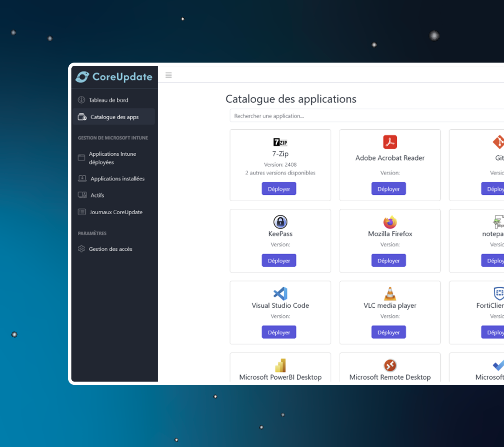
Task: Click the Adobe Acrobat Reader icon
Action: pyautogui.click(x=390, y=142)
